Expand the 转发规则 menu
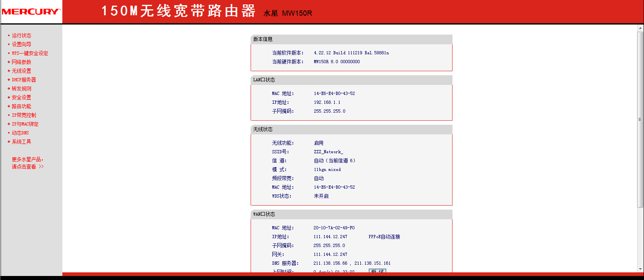The image size is (644, 280). pyautogui.click(x=21, y=89)
